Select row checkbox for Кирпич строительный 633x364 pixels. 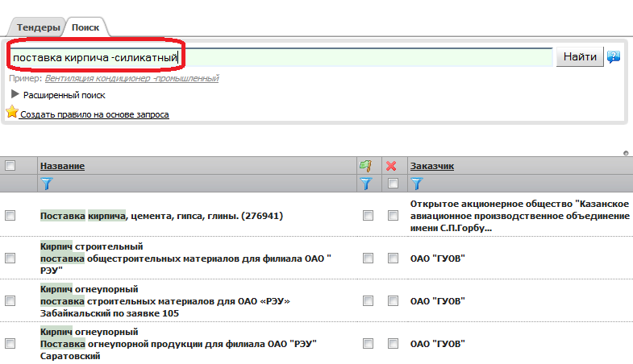pos(10,259)
